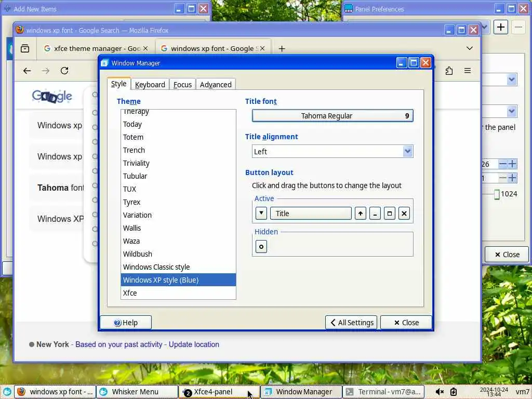
Task: Reload the Firefox page
Action: [x=64, y=71]
